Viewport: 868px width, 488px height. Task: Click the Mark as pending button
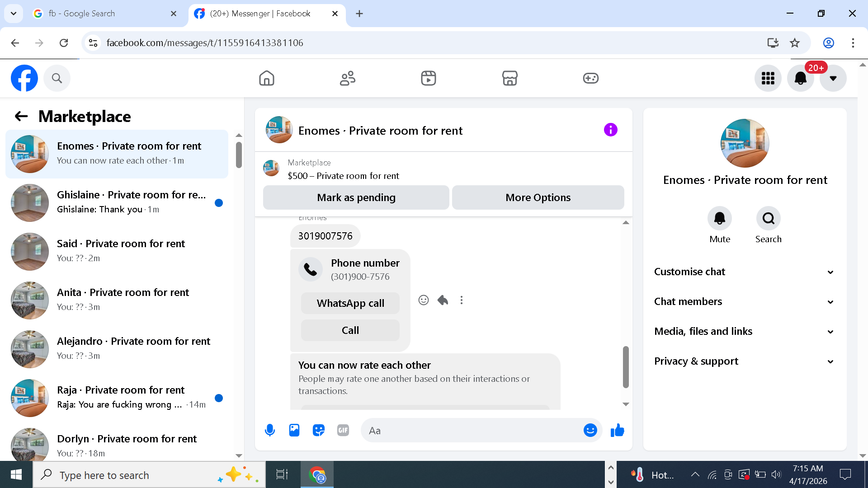[356, 197]
